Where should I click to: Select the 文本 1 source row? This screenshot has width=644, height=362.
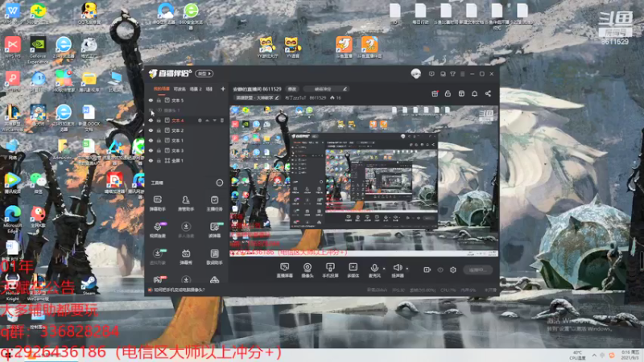click(187, 140)
